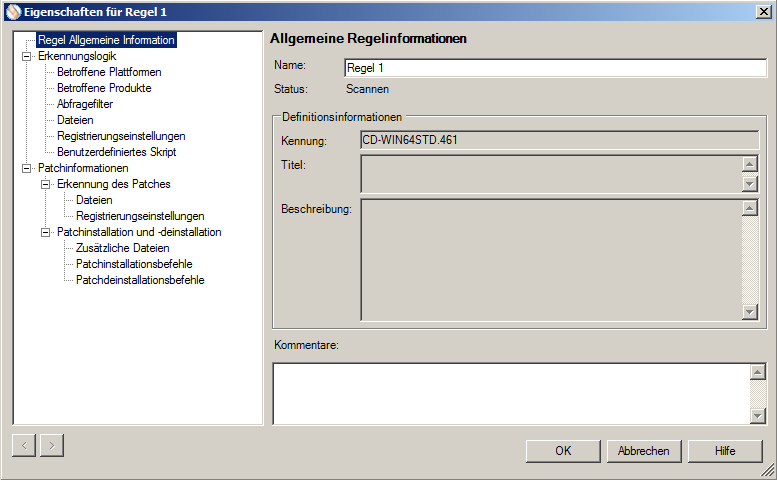This screenshot has width=777, height=480.
Task: Confirm with the OK button
Action: coord(563,451)
